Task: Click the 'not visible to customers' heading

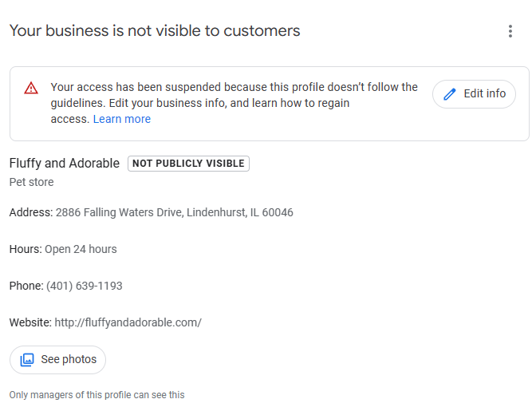Action: [155, 31]
